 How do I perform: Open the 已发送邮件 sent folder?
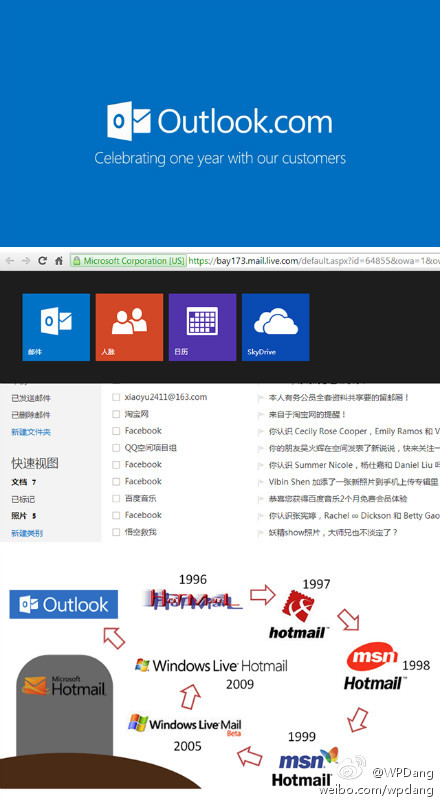(x=31, y=398)
